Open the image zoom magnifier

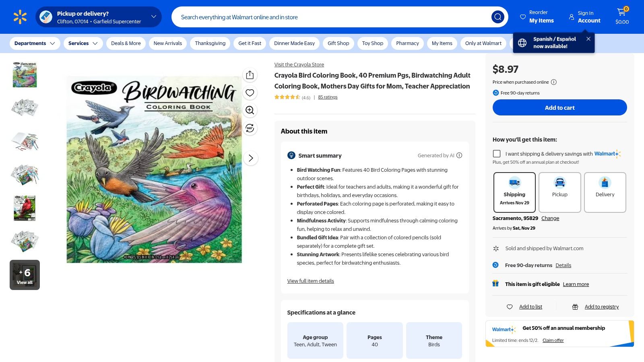pyautogui.click(x=250, y=110)
